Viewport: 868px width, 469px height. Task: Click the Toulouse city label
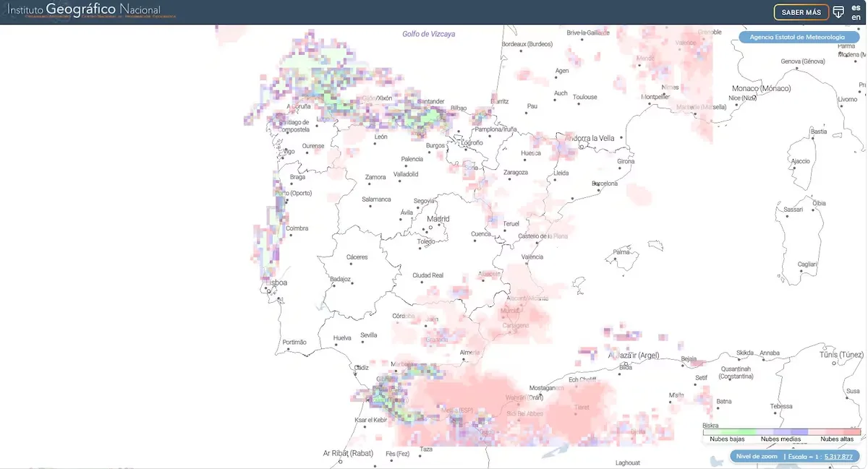click(x=585, y=97)
